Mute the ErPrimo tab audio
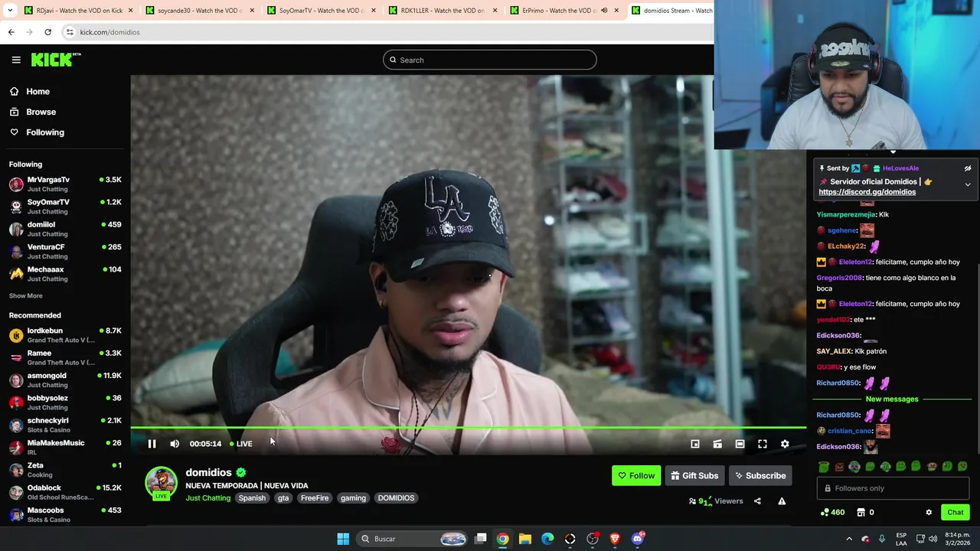Screen dimensions: 980x551 [604, 11]
